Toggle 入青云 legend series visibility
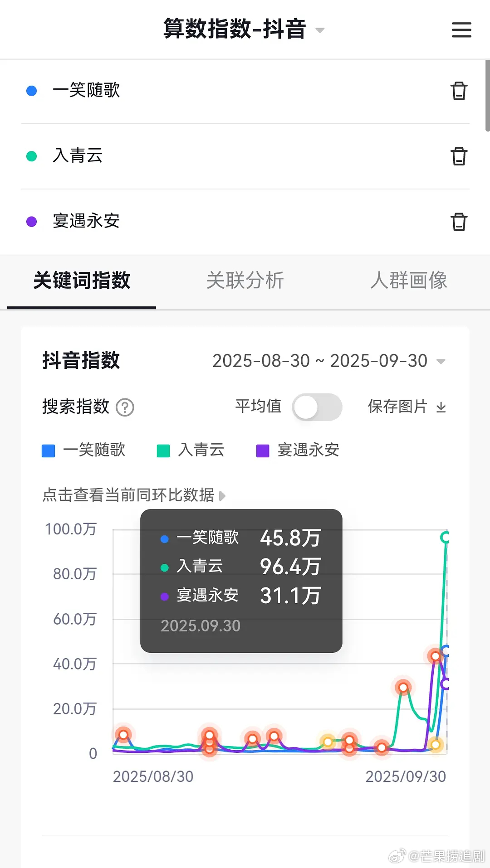 point(191,450)
